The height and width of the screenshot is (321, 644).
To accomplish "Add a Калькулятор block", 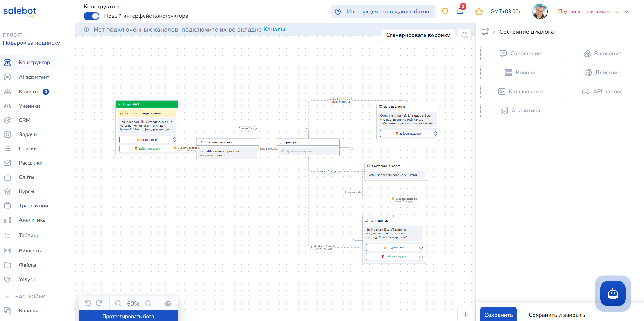I will point(520,92).
